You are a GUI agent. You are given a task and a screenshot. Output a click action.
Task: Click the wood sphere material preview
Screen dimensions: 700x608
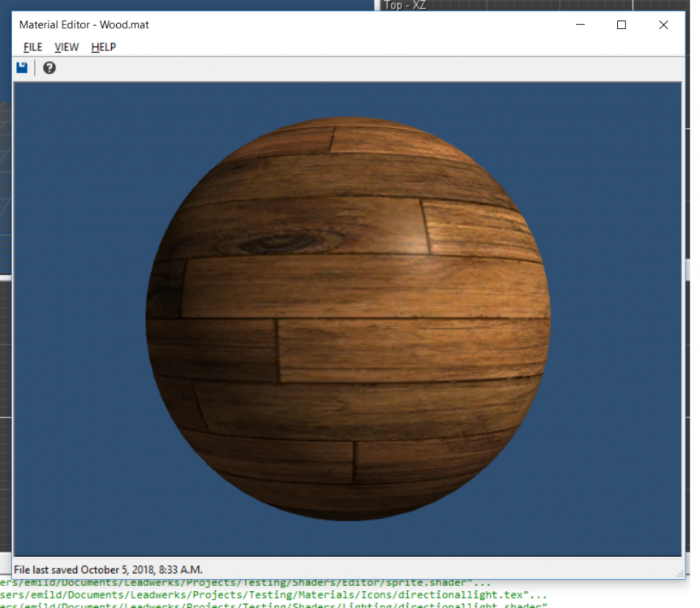349,324
